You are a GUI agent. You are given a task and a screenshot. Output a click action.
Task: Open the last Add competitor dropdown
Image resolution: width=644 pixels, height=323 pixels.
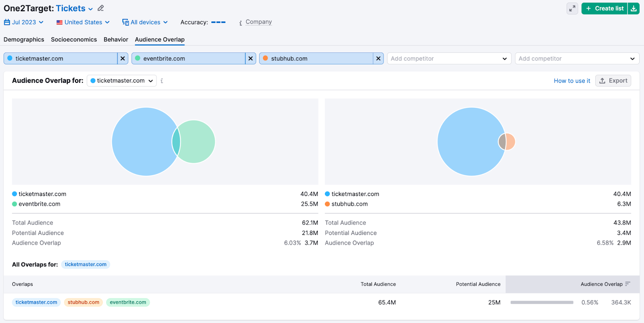[577, 58]
